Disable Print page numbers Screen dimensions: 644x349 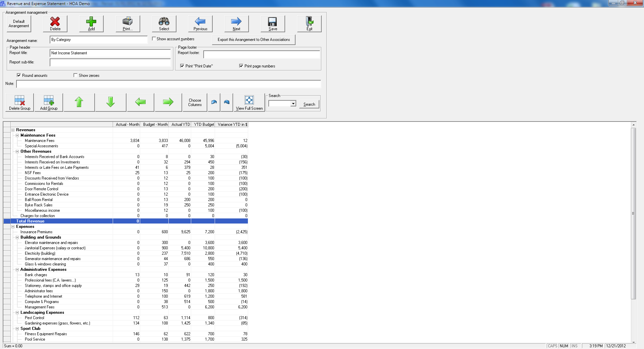tap(241, 66)
